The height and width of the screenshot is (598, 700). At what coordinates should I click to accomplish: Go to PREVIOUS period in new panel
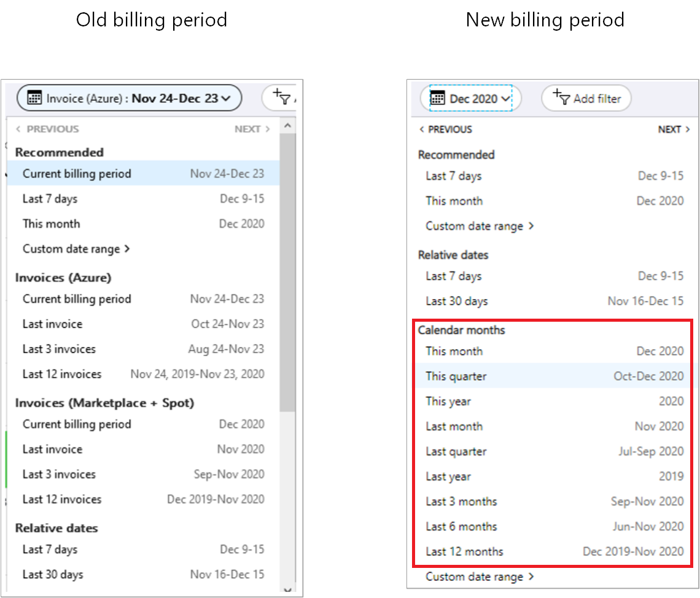(x=446, y=130)
